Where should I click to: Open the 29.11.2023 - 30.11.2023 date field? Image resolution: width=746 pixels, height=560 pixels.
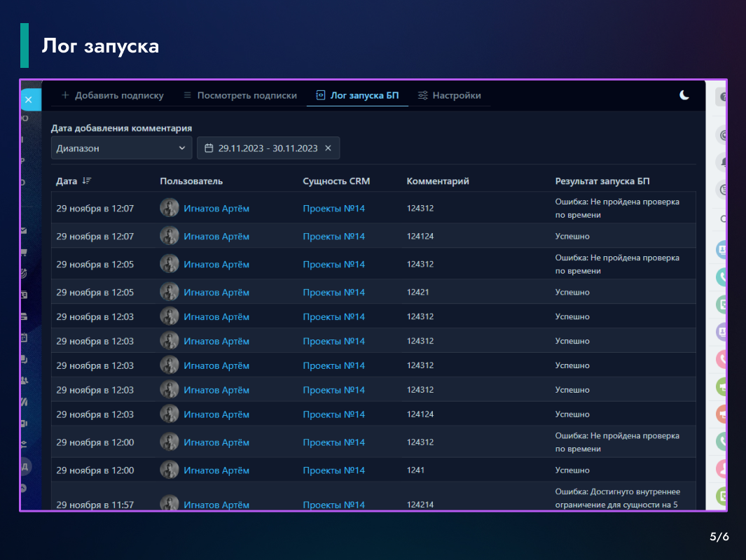[x=268, y=148]
